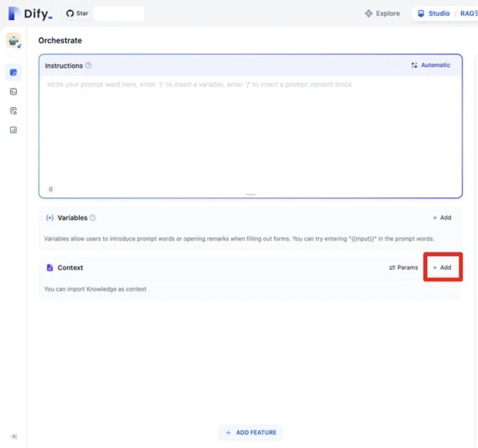Open the RAG app breadcrumb
The height and width of the screenshot is (448, 478).
click(x=468, y=13)
